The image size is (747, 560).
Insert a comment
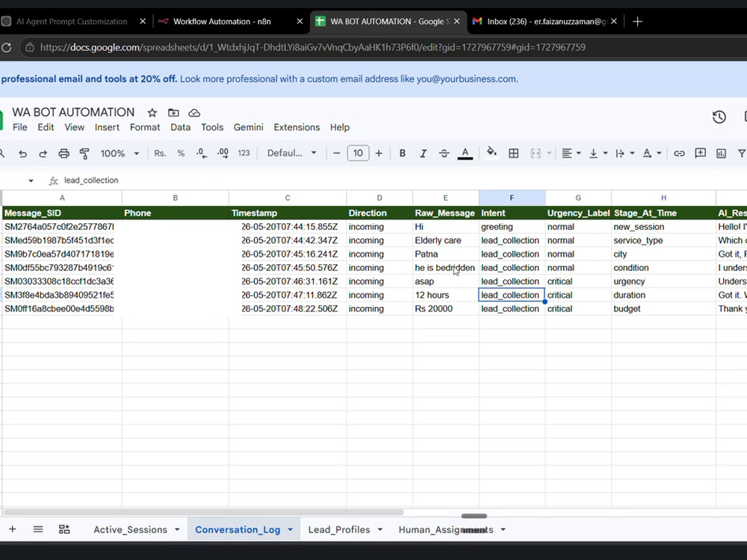(x=701, y=153)
